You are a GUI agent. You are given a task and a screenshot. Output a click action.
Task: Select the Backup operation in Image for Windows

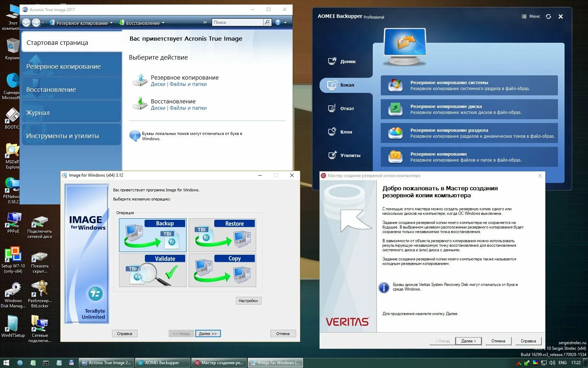(x=153, y=235)
